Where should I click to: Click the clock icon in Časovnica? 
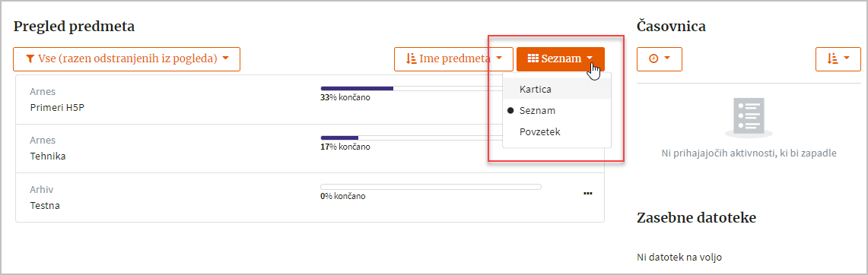tap(653, 59)
